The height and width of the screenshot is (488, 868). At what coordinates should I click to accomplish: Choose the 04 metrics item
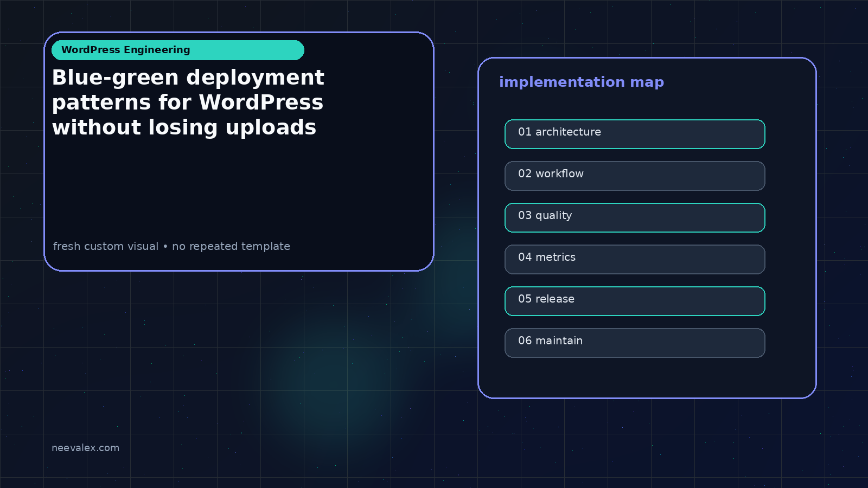(635, 259)
